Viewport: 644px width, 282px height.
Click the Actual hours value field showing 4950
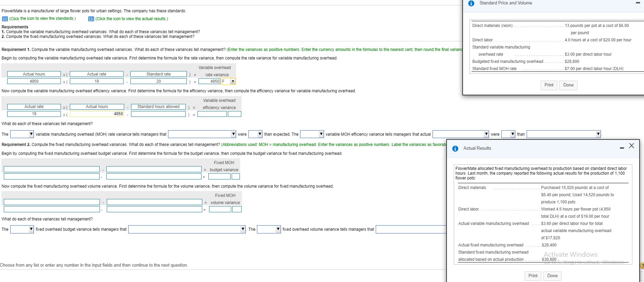[34, 81]
